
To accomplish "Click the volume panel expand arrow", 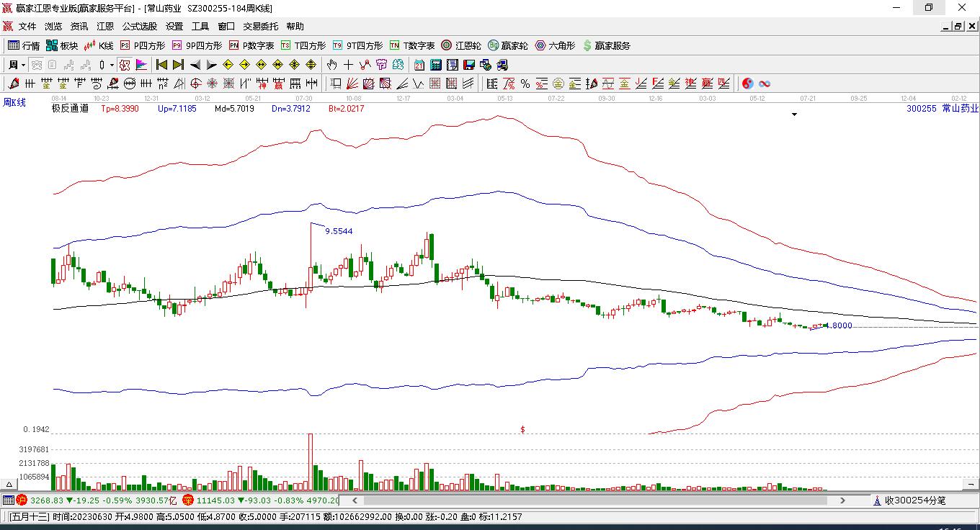I will pyautogui.click(x=9, y=484).
